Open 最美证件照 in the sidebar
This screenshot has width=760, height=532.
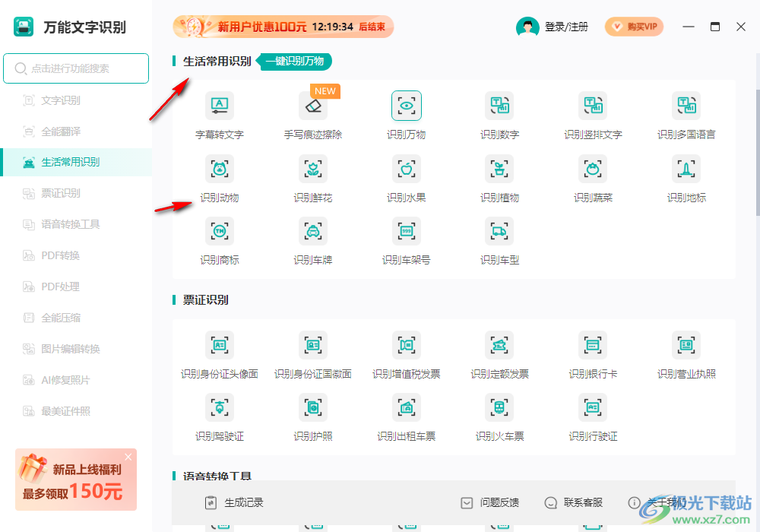coord(76,411)
